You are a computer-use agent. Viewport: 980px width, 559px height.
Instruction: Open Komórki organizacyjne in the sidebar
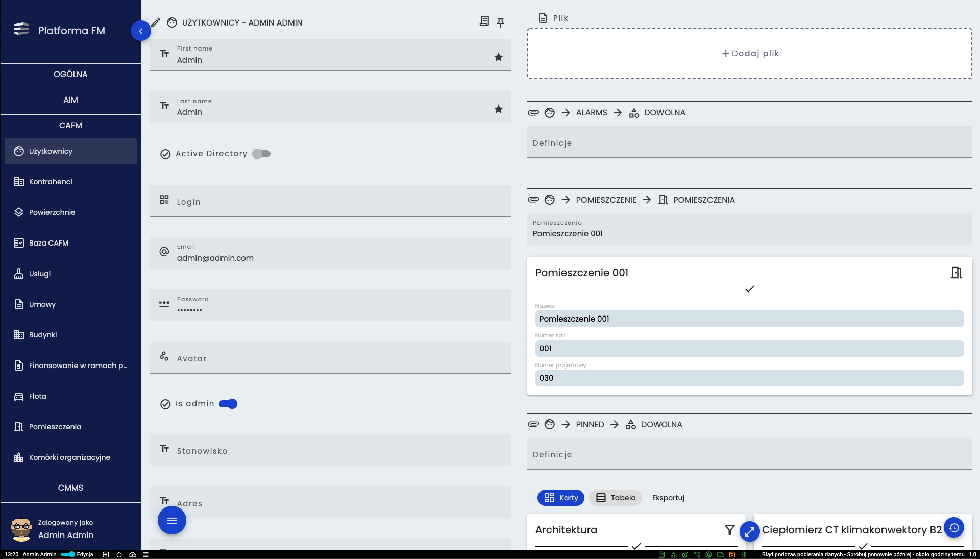coord(70,457)
